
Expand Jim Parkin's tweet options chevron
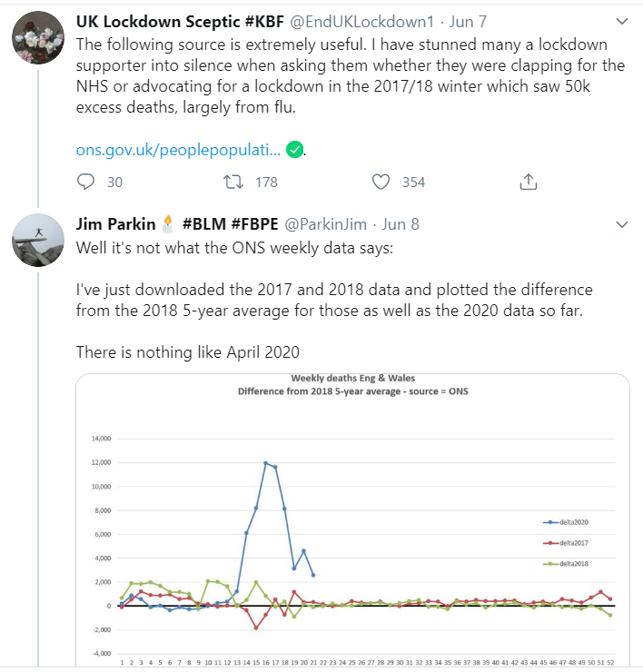(x=621, y=223)
